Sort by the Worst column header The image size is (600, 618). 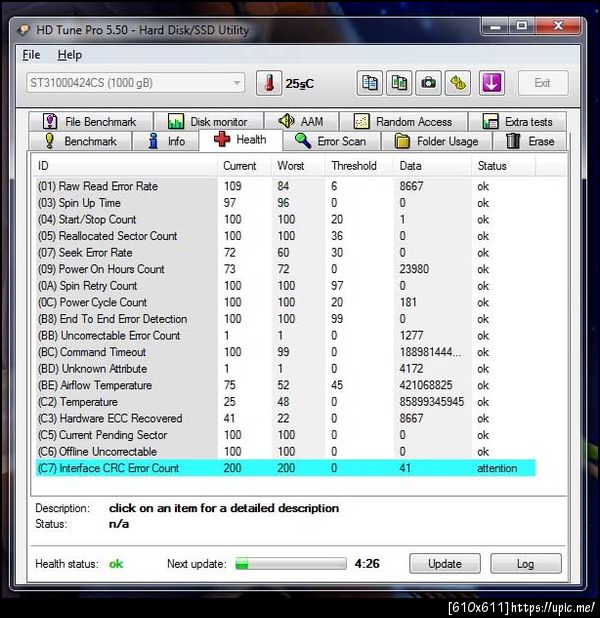(298, 166)
